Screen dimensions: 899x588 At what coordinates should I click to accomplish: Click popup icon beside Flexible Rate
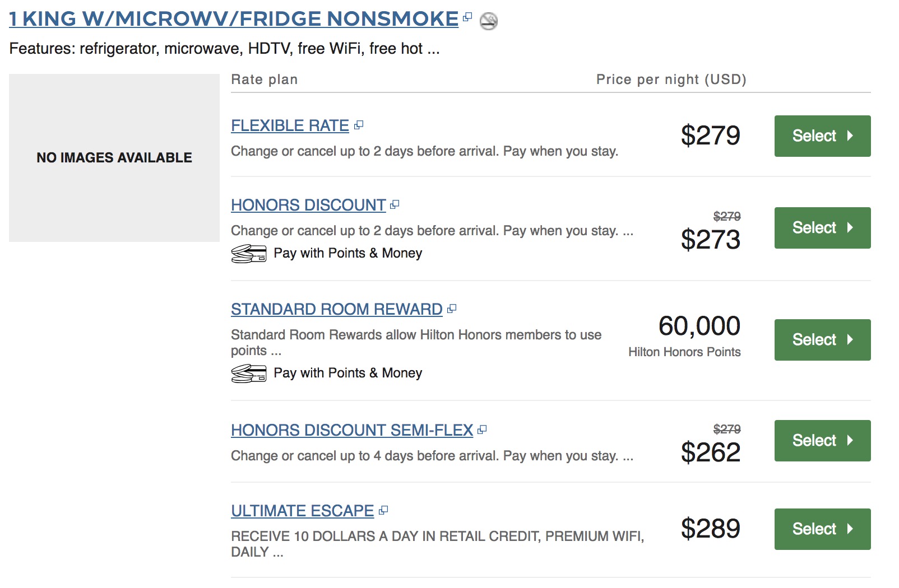(x=359, y=125)
